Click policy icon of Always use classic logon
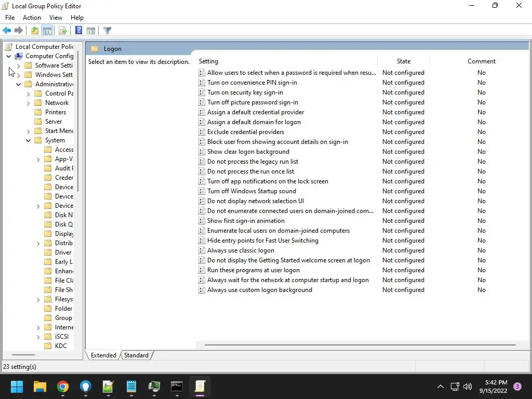The height and width of the screenshot is (399, 532). point(202,250)
